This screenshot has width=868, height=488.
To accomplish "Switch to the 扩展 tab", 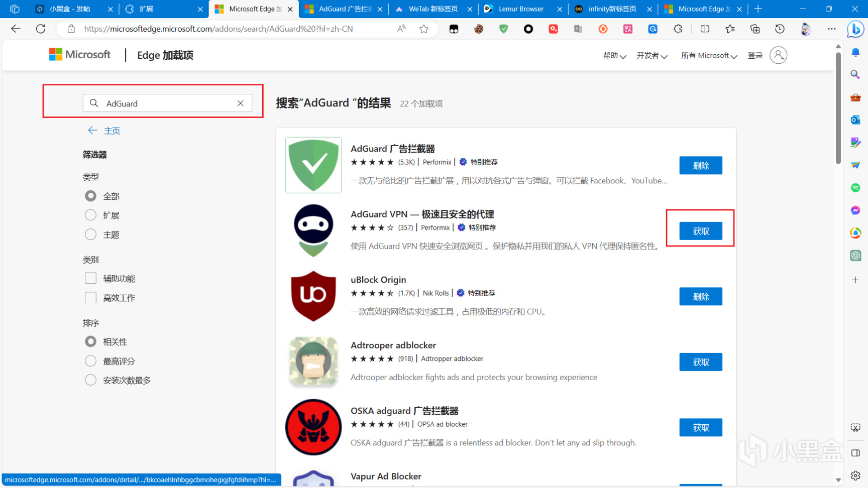I will [164, 9].
